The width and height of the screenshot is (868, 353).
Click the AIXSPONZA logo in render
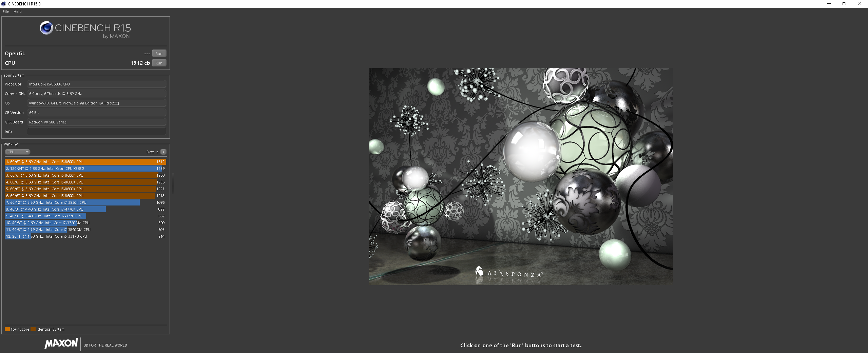509,272
